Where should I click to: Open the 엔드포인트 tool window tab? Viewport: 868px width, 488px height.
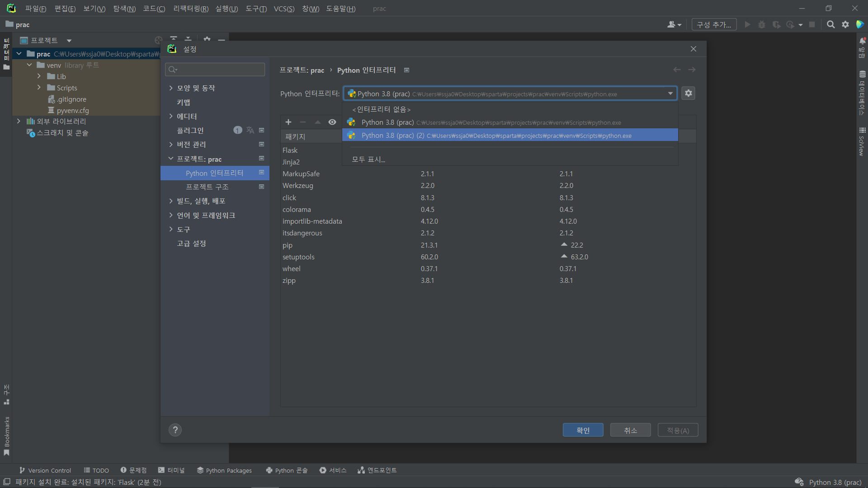point(377,470)
